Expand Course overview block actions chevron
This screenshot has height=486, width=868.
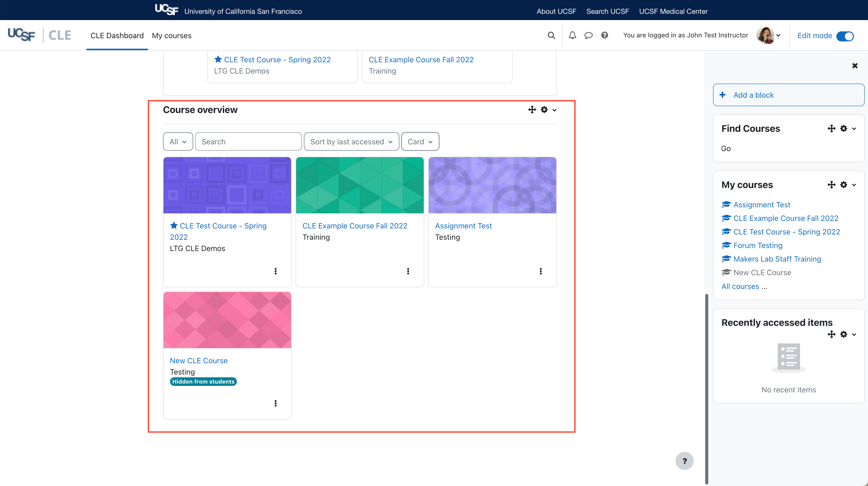pos(555,110)
